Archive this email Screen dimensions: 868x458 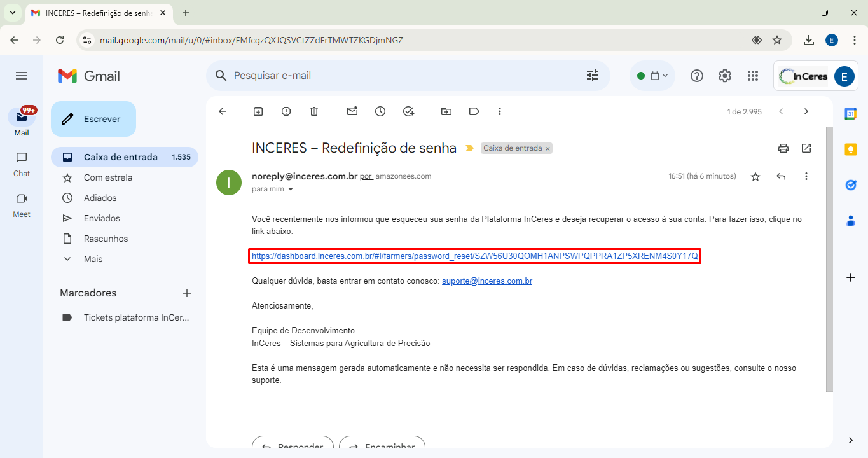coord(258,111)
